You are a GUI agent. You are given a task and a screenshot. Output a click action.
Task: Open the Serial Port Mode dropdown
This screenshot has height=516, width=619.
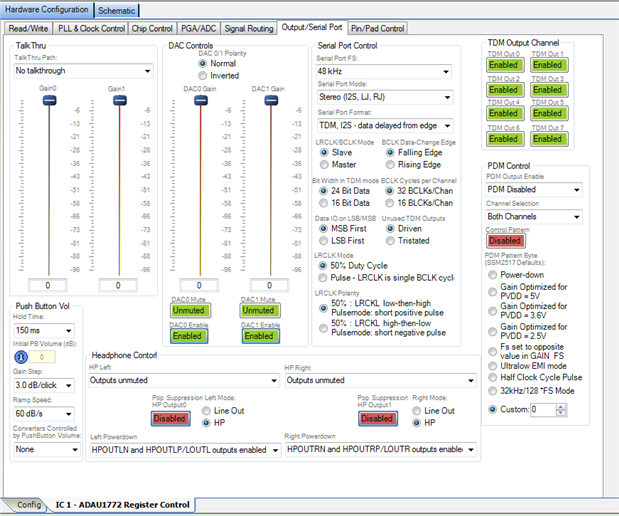[385, 97]
